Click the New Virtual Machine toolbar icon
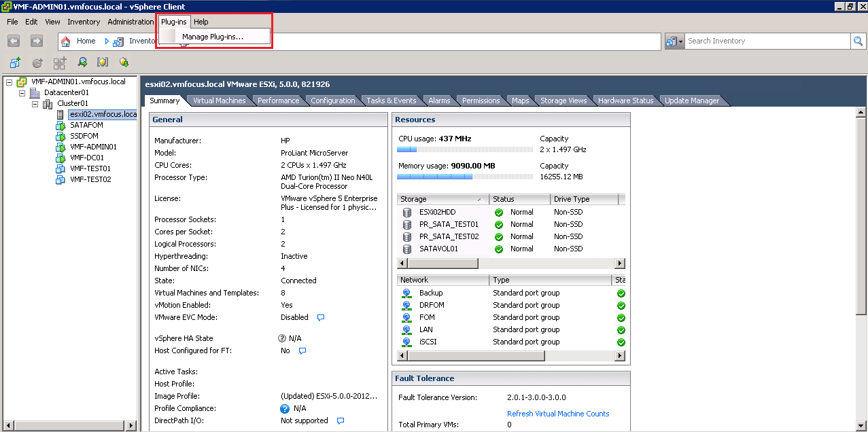 click(15, 62)
